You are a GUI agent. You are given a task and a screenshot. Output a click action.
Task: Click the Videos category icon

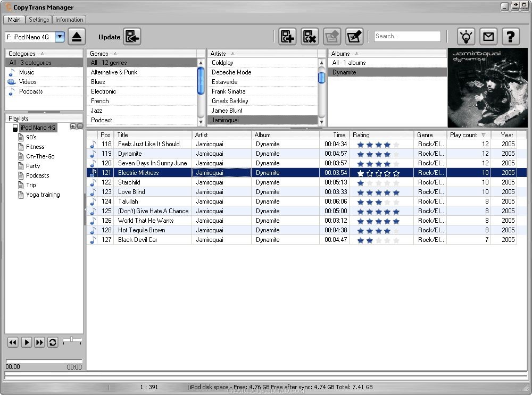click(12, 82)
